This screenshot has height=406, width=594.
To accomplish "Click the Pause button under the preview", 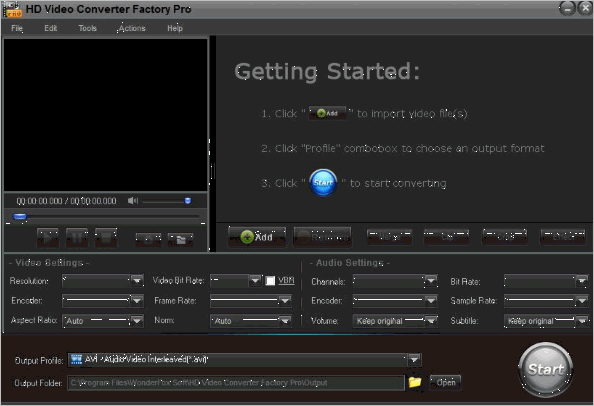I will pyautogui.click(x=77, y=238).
